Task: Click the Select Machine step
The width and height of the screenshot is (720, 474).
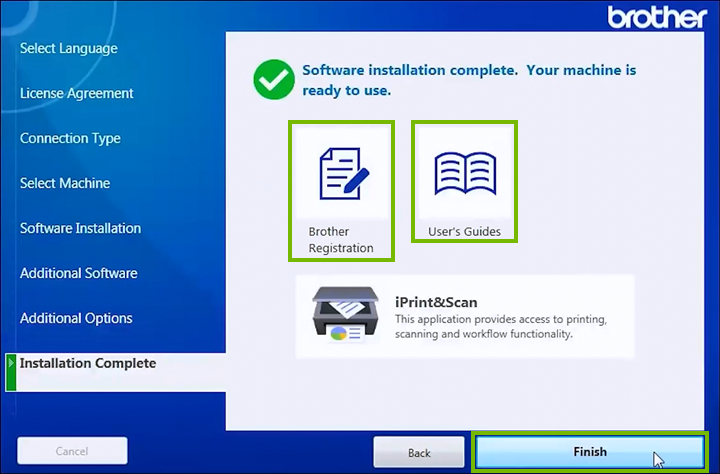Action: [65, 183]
